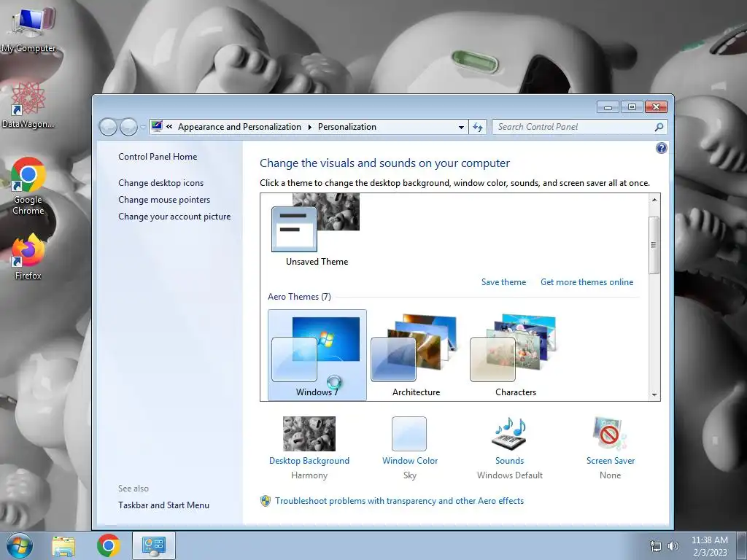Launch Google Chrome from the desktop
Viewport: 747px width, 560px height.
coord(28,186)
